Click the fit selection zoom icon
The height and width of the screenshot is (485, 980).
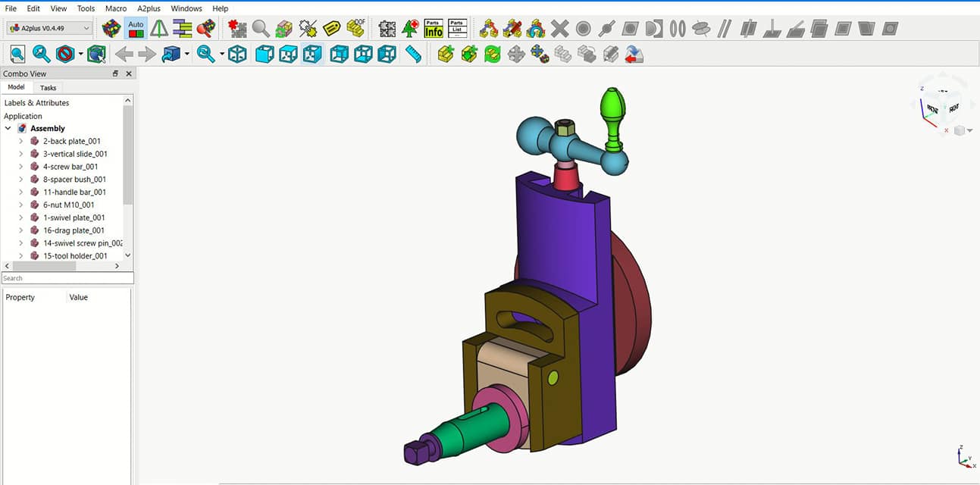[x=41, y=54]
